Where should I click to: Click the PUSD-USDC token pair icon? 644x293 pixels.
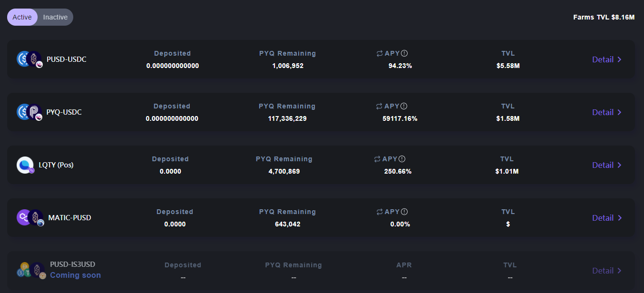click(x=29, y=59)
